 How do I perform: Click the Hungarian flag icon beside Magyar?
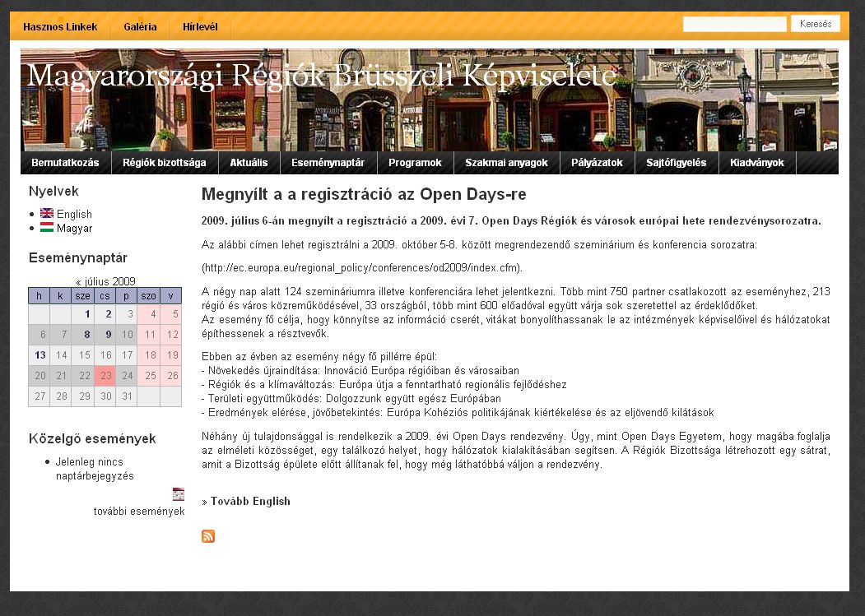tap(47, 228)
